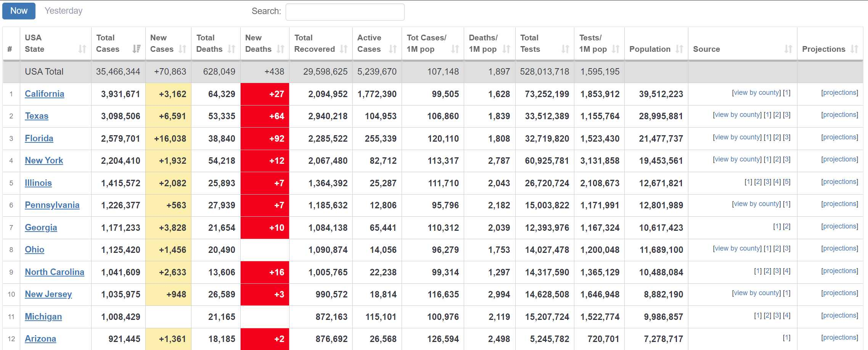Viewport: 868px width, 350px height.
Task: Sort by Total Tests column arrows
Action: click(565, 49)
